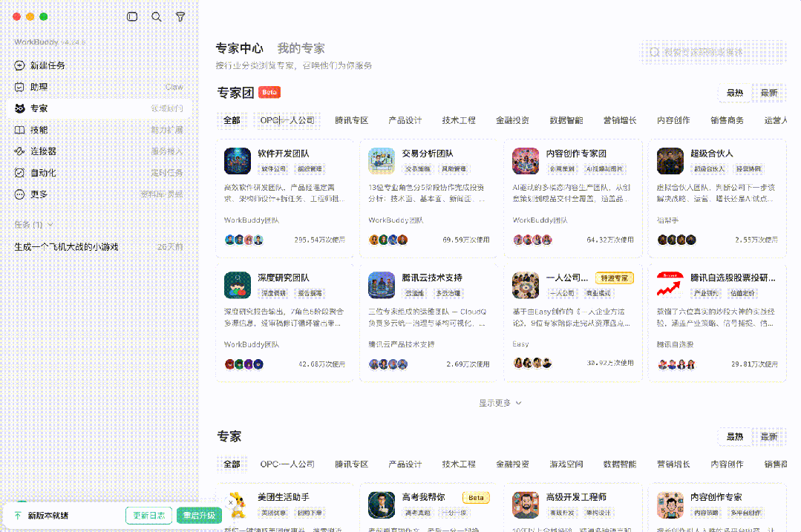The height and width of the screenshot is (532, 801).
Task: Select 数据智能 filter under 专家团
Action: click(566, 120)
